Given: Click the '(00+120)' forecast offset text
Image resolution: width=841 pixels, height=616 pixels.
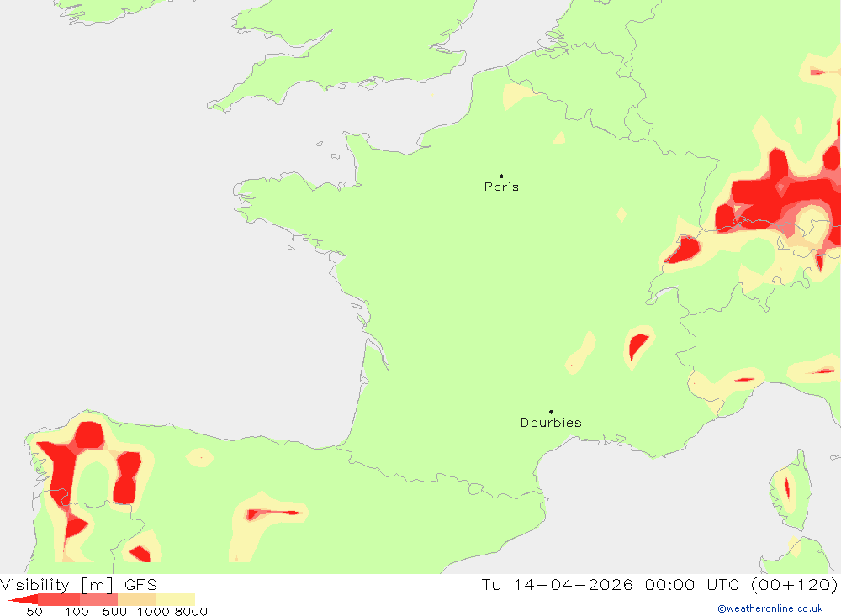Looking at the screenshot, I should click(x=795, y=584).
